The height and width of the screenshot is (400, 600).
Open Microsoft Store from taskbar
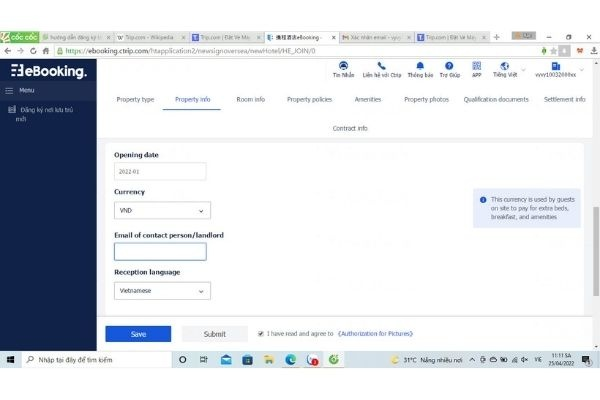pyautogui.click(x=247, y=360)
